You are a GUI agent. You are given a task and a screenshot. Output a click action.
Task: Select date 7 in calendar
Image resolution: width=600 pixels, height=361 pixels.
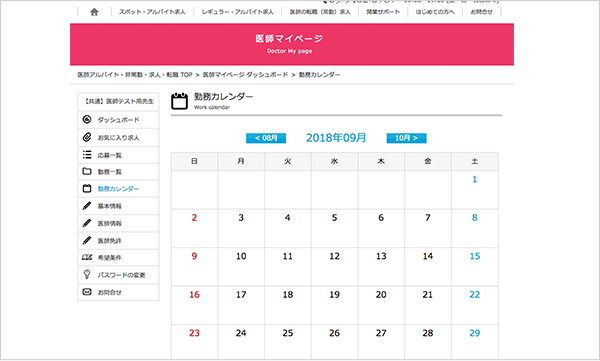pos(428,217)
